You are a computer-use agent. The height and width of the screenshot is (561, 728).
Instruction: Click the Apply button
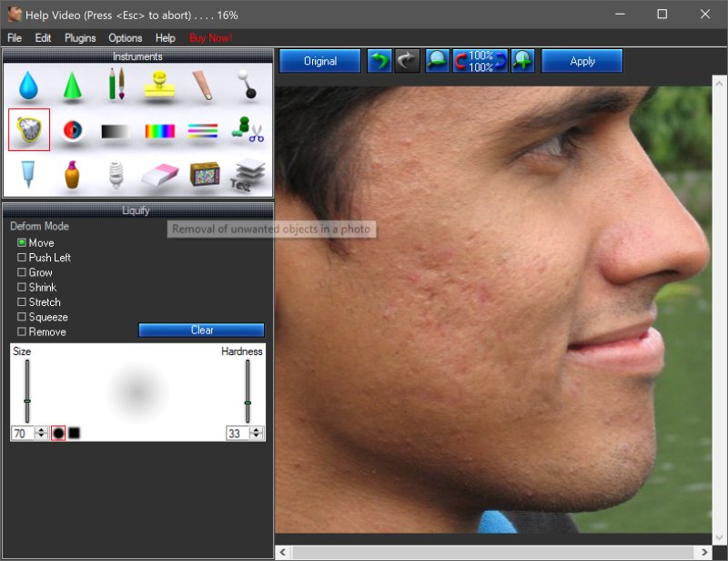click(582, 61)
